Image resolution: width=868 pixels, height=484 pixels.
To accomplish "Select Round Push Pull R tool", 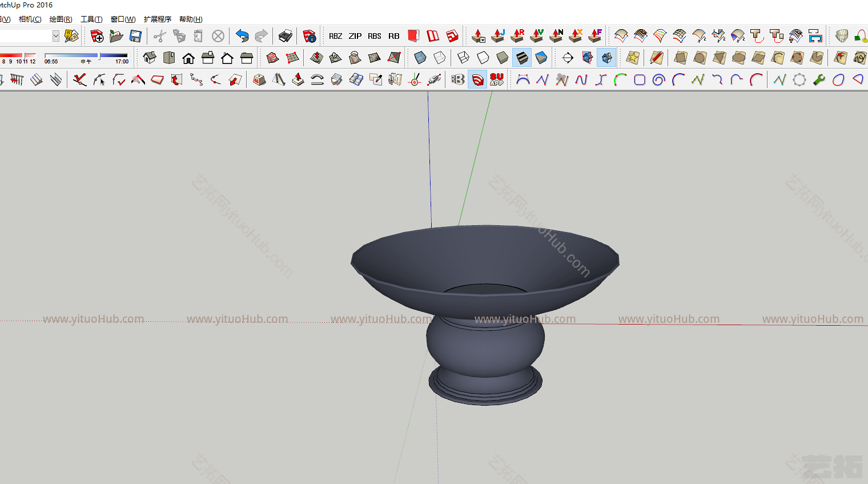I will pos(517,36).
